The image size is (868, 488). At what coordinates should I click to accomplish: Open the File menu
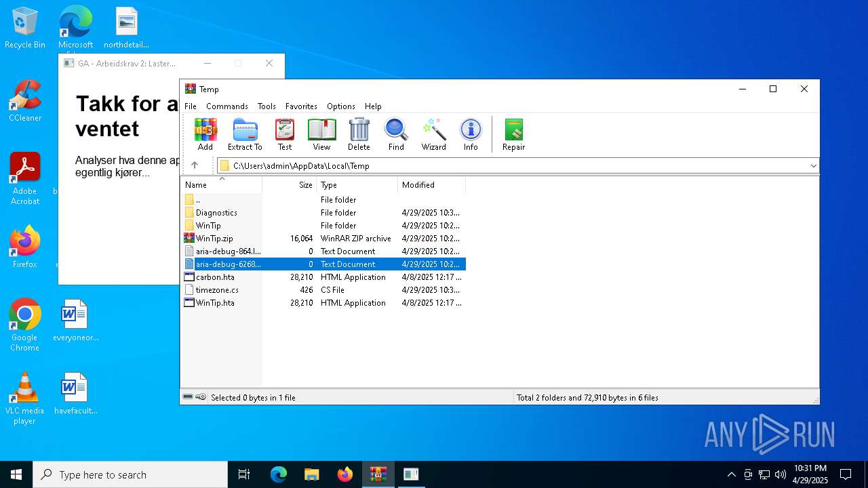coord(191,106)
